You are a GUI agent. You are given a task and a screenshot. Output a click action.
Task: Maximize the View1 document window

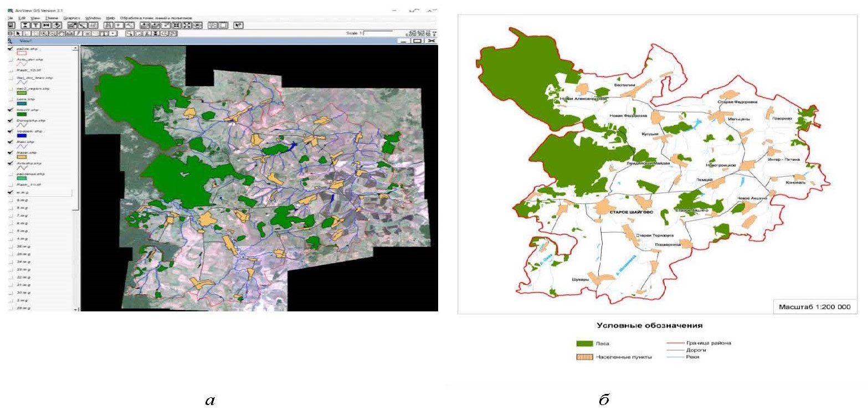[x=418, y=42]
